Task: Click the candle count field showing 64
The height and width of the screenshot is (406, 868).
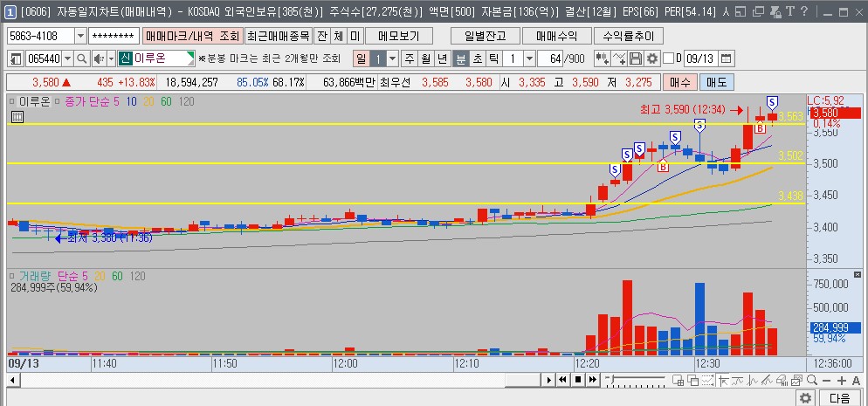Action: (x=549, y=58)
